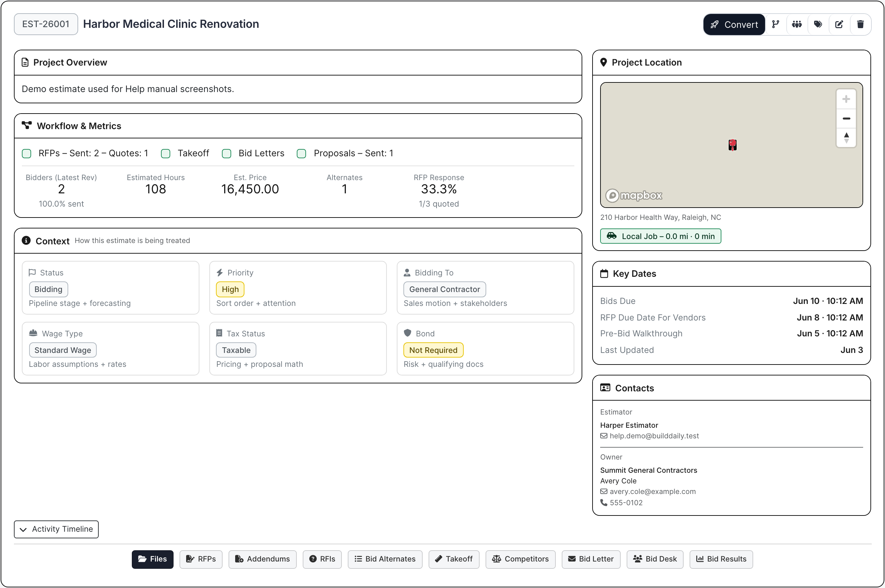
Task: Click Summit General Contractors owner name
Action: pyautogui.click(x=649, y=470)
